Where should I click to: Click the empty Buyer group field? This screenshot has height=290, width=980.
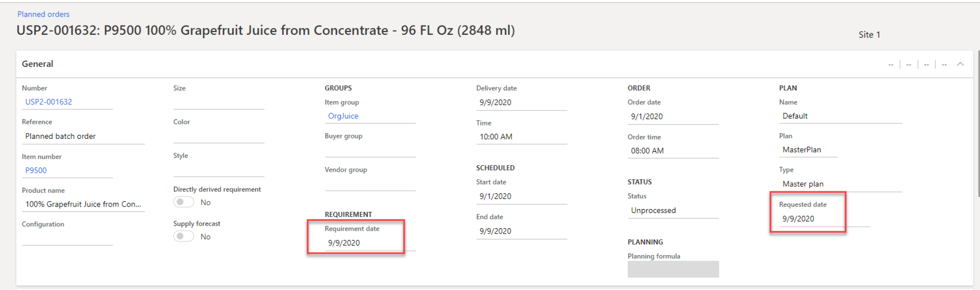pos(370,150)
